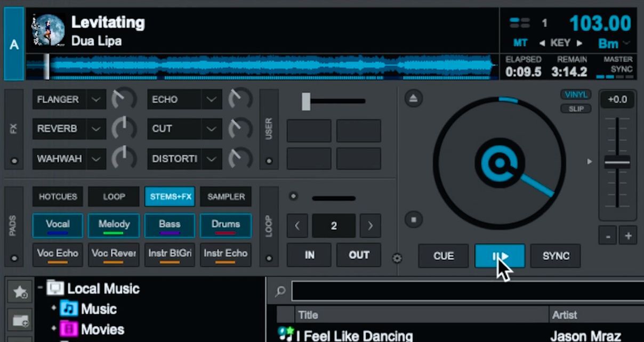This screenshot has width=644, height=342.
Task: Mute the Vocal stem pad
Action: pos(58,225)
